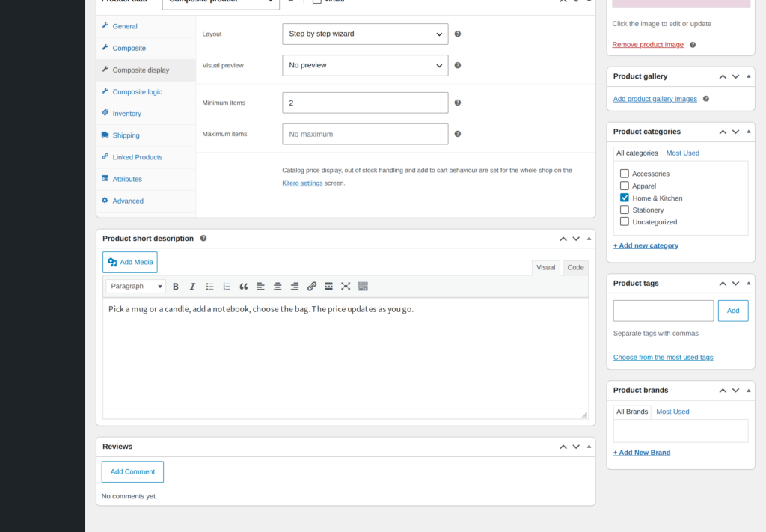The width and height of the screenshot is (766, 532).
Task: Collapse the Product brands panel
Action: click(x=748, y=390)
